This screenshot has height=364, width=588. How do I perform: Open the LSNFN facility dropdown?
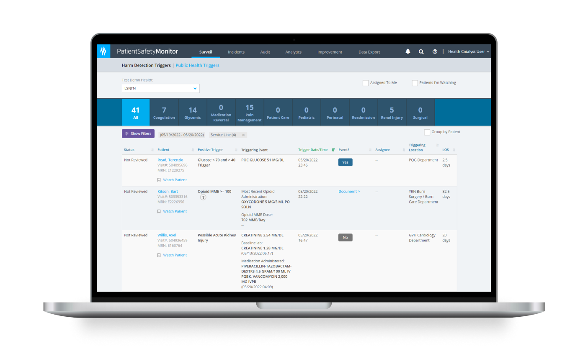160,88
